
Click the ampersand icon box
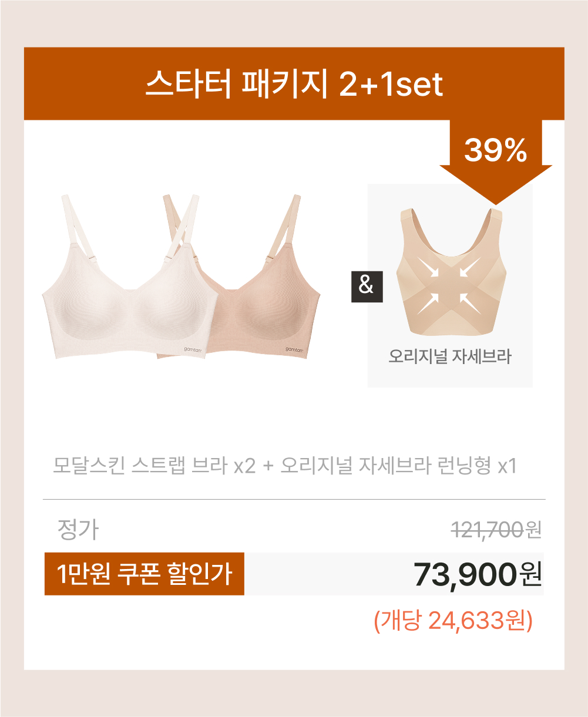(367, 286)
